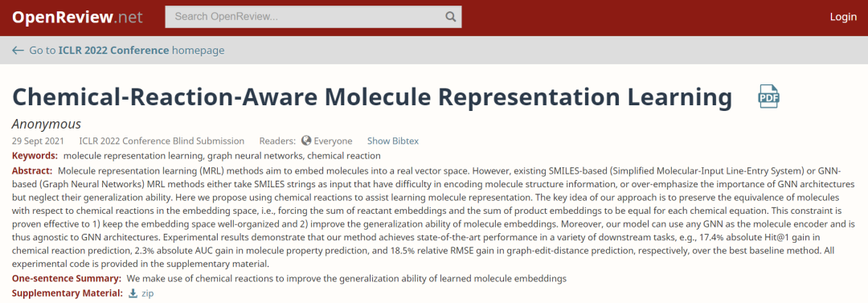This screenshot has height=303, width=868.
Task: Go to the OpenReview.net home logo
Action: pos(77,17)
